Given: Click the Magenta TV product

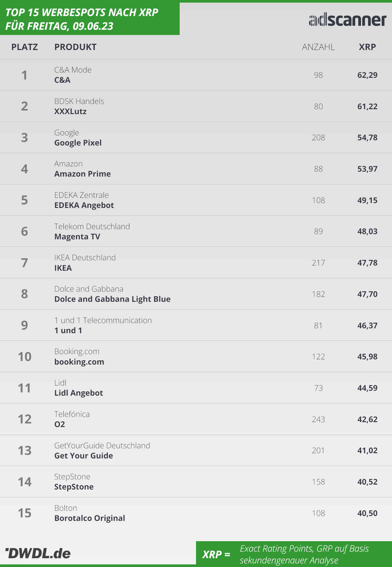Looking at the screenshot, I should [77, 237].
